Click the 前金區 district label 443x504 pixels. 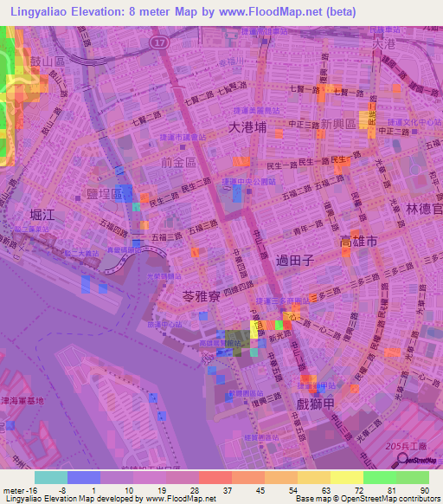(178, 163)
